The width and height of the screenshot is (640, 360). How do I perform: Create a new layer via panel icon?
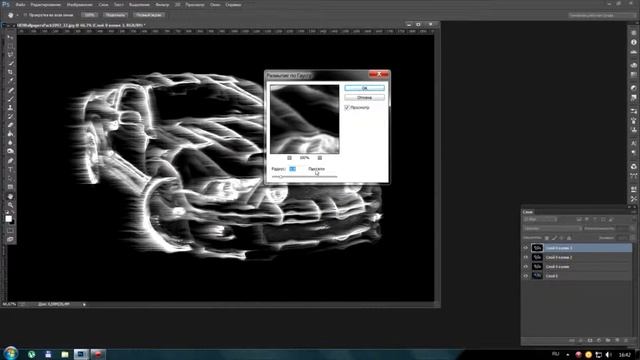point(617,340)
